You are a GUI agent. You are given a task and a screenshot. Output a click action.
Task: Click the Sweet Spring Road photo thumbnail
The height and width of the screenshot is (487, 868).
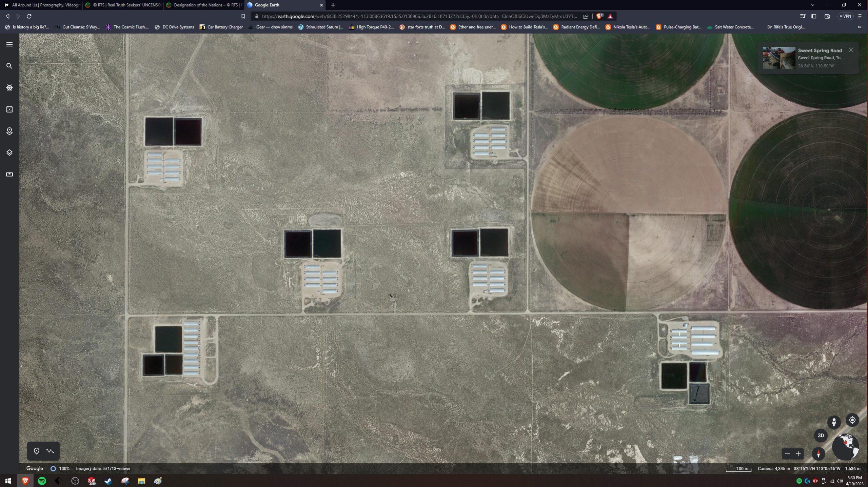pos(778,58)
